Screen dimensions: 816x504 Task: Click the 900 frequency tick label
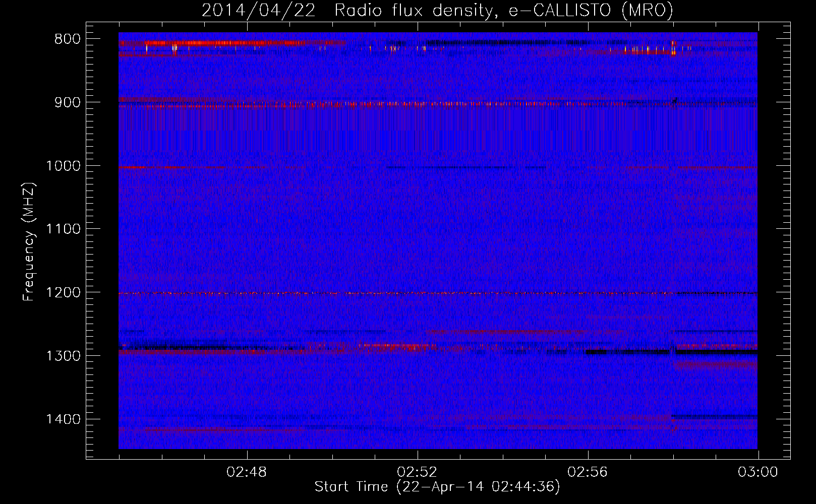coord(68,102)
